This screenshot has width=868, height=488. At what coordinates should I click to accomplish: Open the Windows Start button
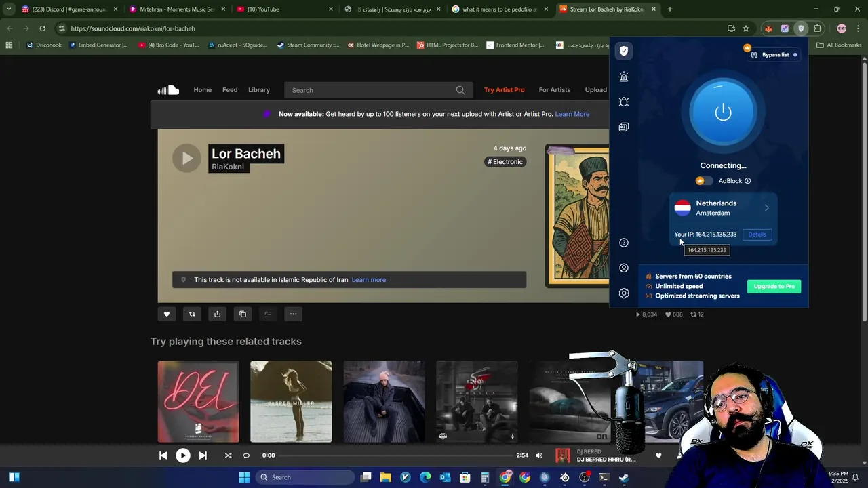244,477
